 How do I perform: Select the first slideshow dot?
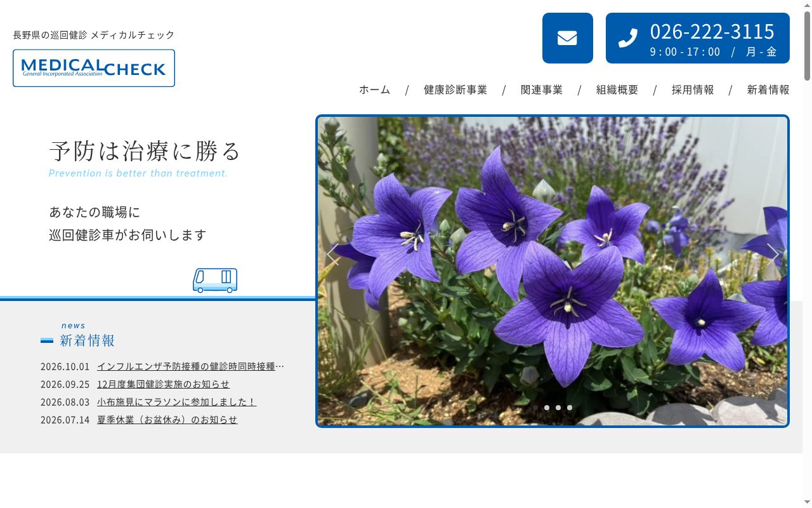pyautogui.click(x=535, y=408)
